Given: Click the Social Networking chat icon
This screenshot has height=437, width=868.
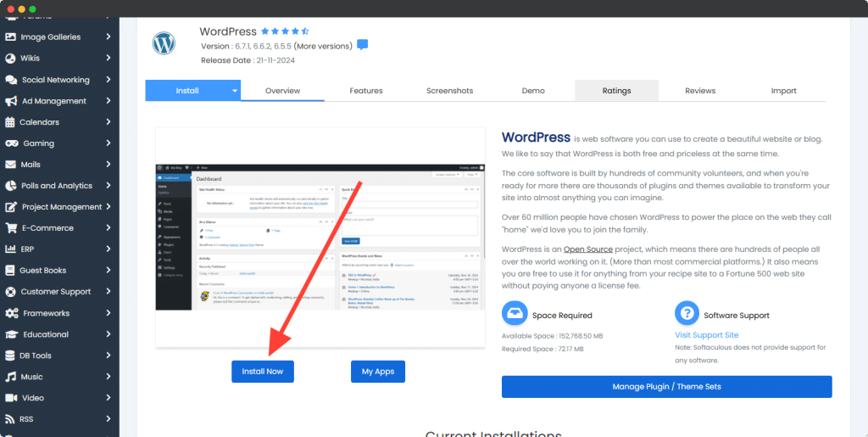Looking at the screenshot, I should pos(10,80).
